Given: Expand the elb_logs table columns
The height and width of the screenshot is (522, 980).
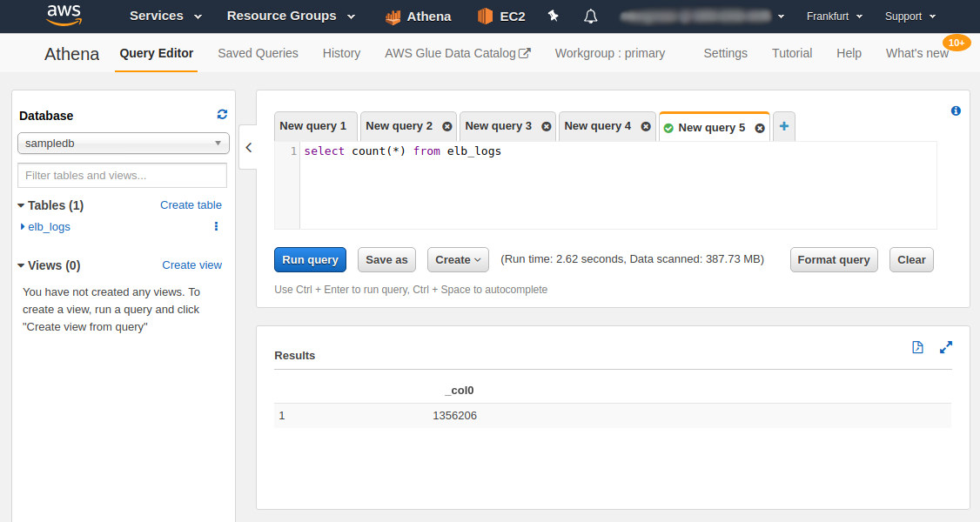Looking at the screenshot, I should [23, 226].
